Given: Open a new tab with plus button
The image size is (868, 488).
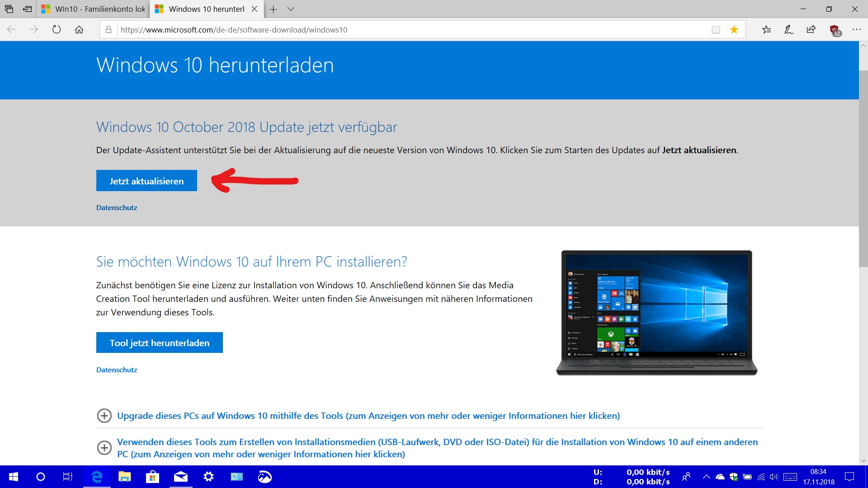Looking at the screenshot, I should [x=273, y=9].
